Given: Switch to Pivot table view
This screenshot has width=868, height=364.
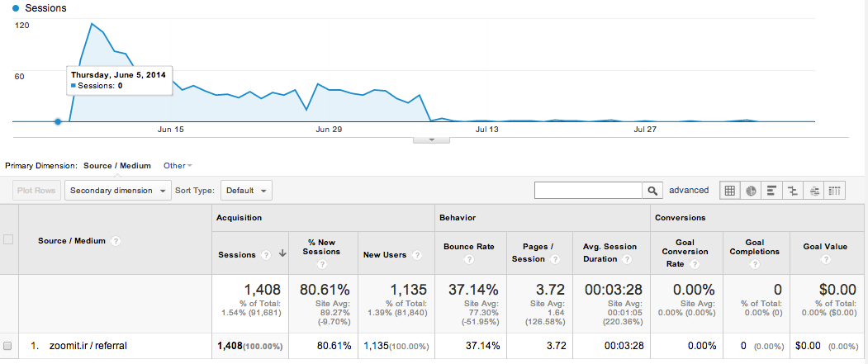Looking at the screenshot, I should (834, 191).
